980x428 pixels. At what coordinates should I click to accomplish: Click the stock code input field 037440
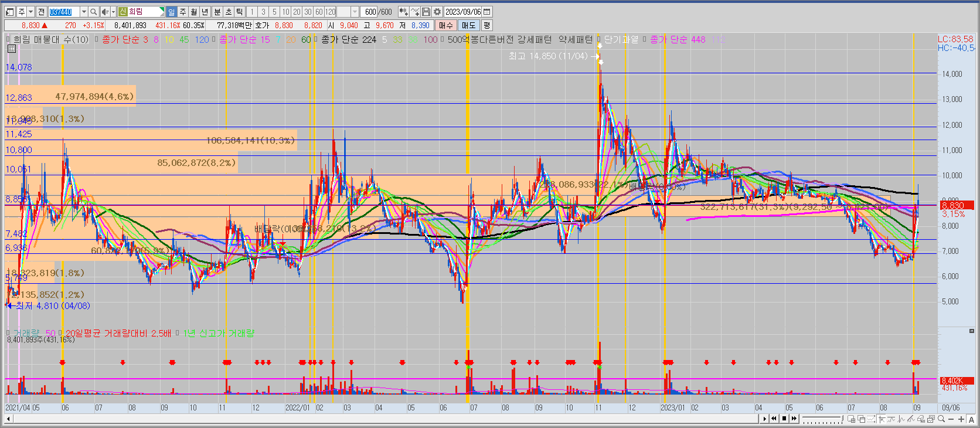click(x=64, y=12)
